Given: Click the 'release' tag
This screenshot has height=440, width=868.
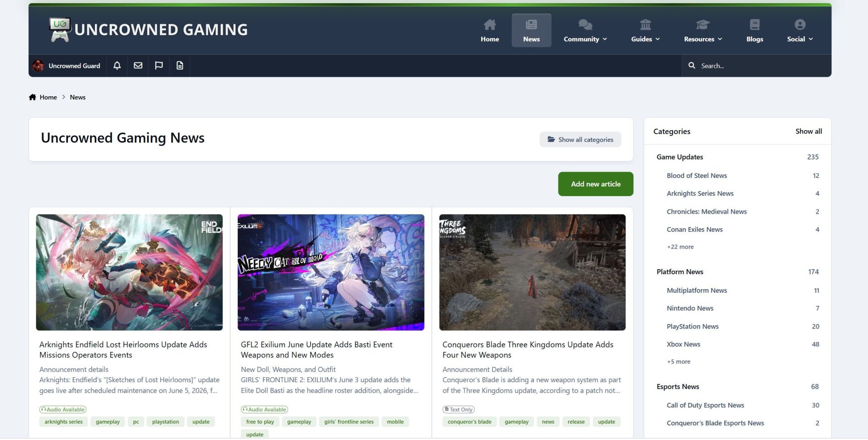Looking at the screenshot, I should (x=576, y=422).
